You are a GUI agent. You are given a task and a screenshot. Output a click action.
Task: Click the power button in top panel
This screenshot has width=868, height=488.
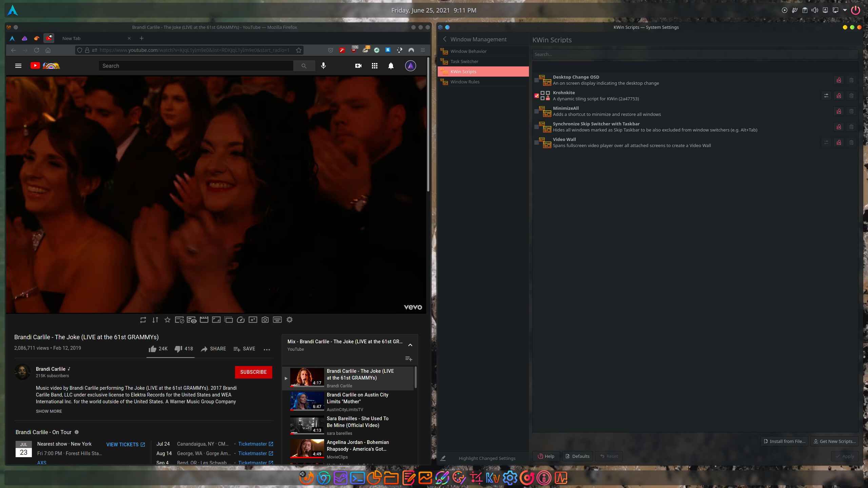coord(856,10)
